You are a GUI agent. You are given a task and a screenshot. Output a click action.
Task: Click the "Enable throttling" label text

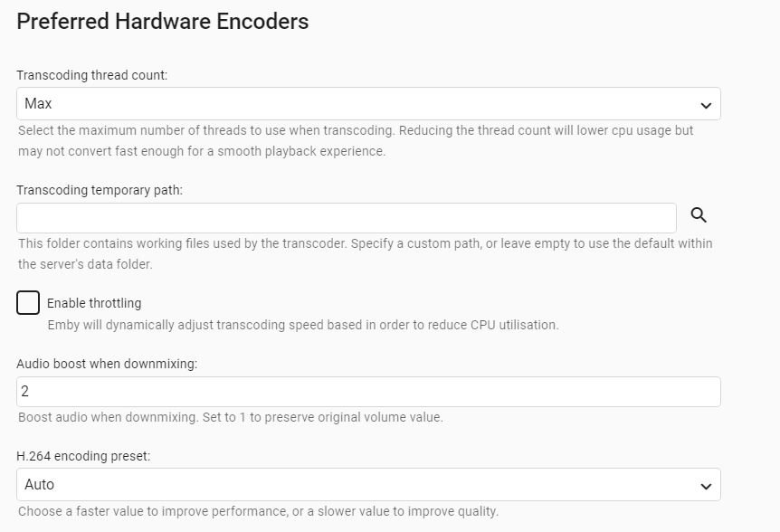(94, 303)
